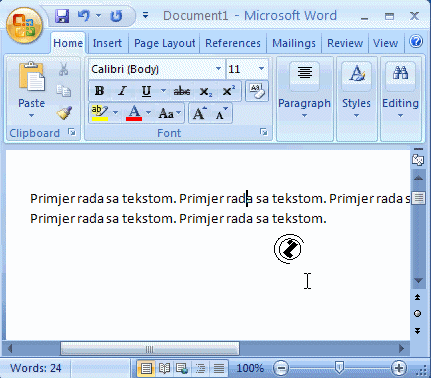Click the Grow Font icon

tap(200, 113)
